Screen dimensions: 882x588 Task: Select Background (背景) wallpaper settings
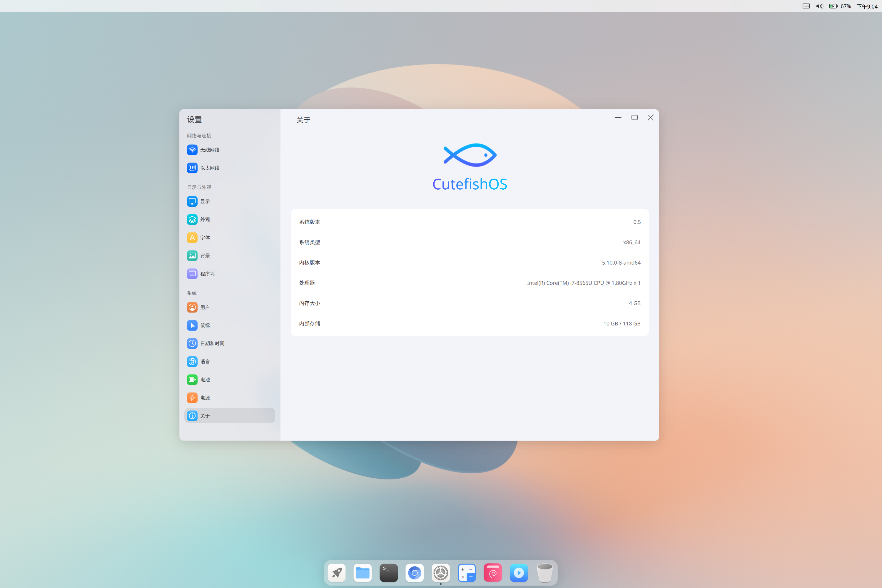(205, 255)
